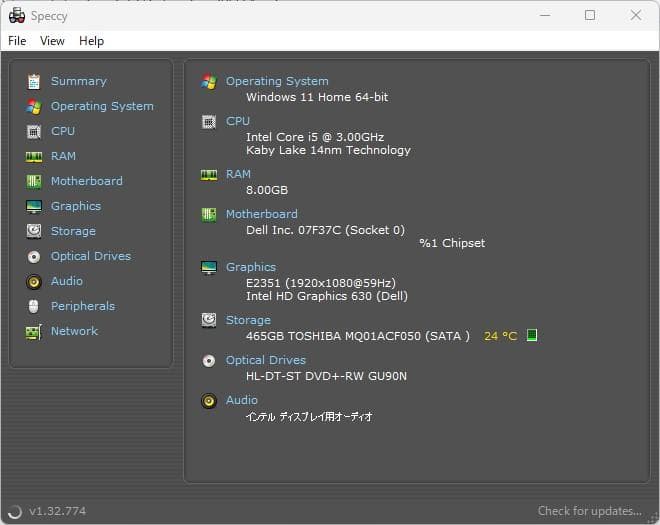Click the Motherboard icon in sidebar
The height and width of the screenshot is (525, 660).
pyautogui.click(x=34, y=181)
